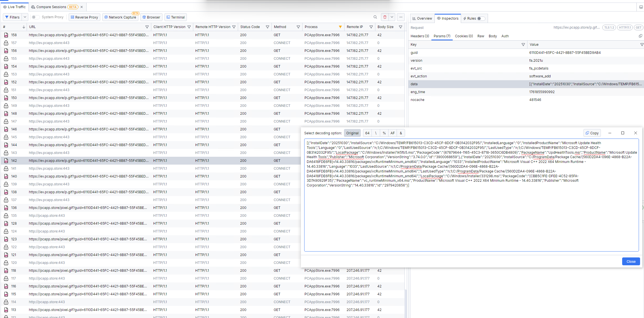Select the & decoding option
This screenshot has width=644, height=318.
[x=401, y=133]
